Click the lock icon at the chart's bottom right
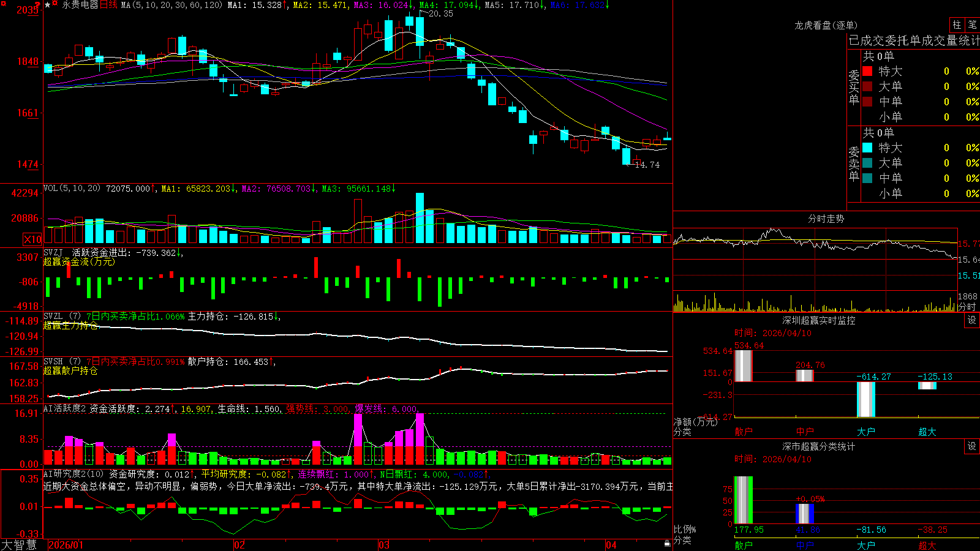This screenshot has height=551, width=980. pos(668,544)
